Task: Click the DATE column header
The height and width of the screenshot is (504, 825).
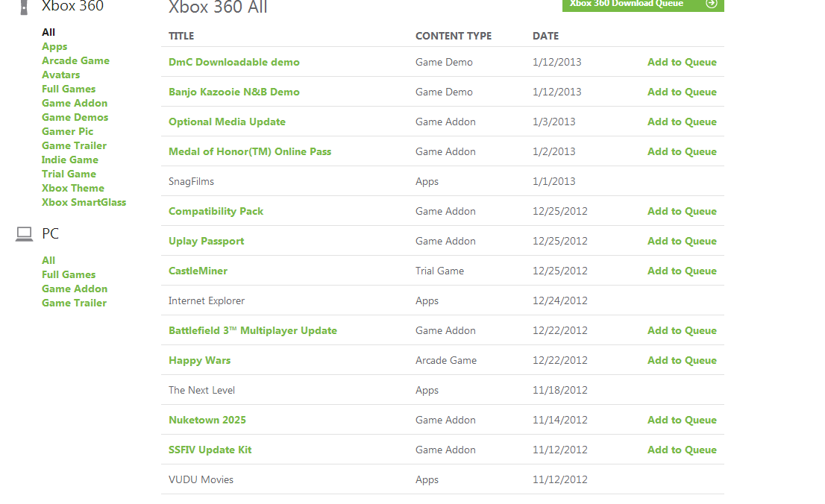Action: tap(545, 36)
